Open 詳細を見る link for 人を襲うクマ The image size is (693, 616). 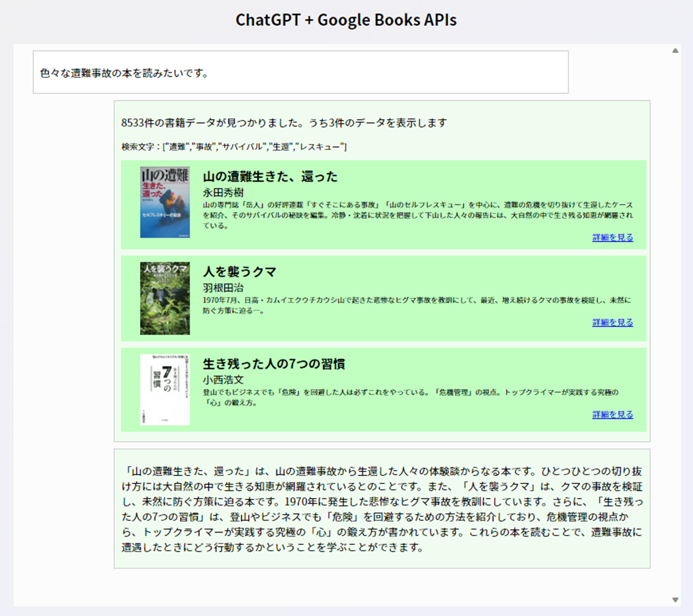613,323
